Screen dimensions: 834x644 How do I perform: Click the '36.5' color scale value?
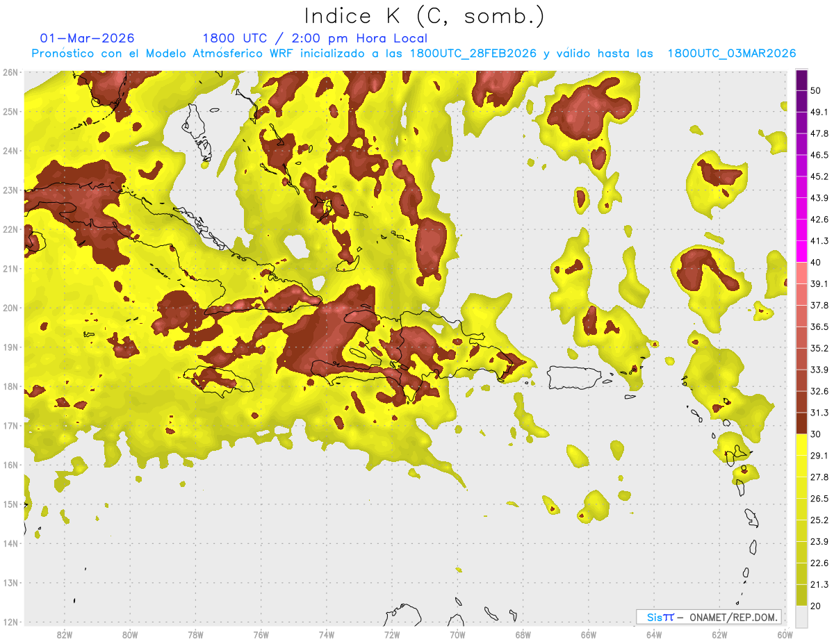click(819, 327)
